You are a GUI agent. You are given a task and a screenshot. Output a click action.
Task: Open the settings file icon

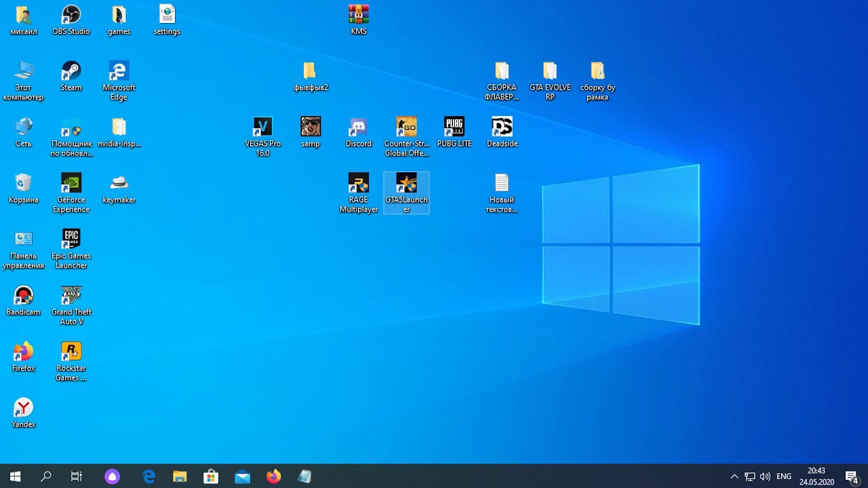coord(167,20)
